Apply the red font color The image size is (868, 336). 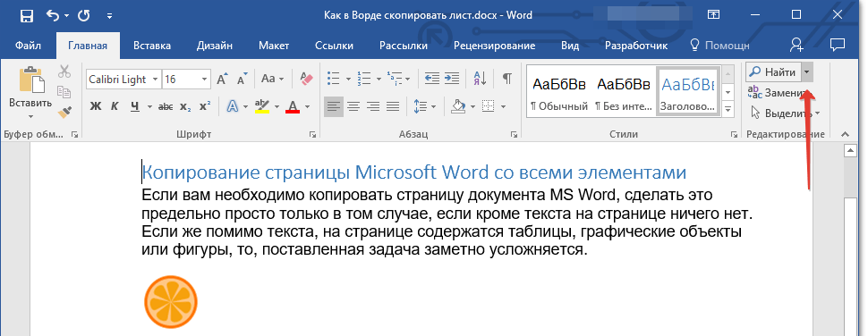click(x=293, y=106)
